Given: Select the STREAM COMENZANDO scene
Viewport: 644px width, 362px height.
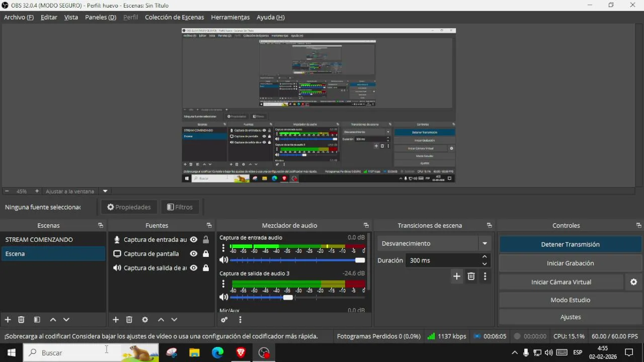Looking at the screenshot, I should click(53, 240).
